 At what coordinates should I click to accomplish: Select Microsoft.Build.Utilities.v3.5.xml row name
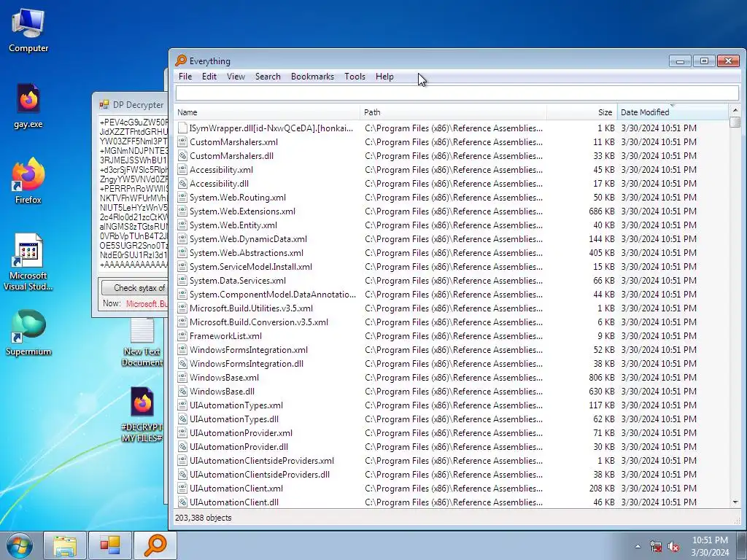click(x=251, y=308)
